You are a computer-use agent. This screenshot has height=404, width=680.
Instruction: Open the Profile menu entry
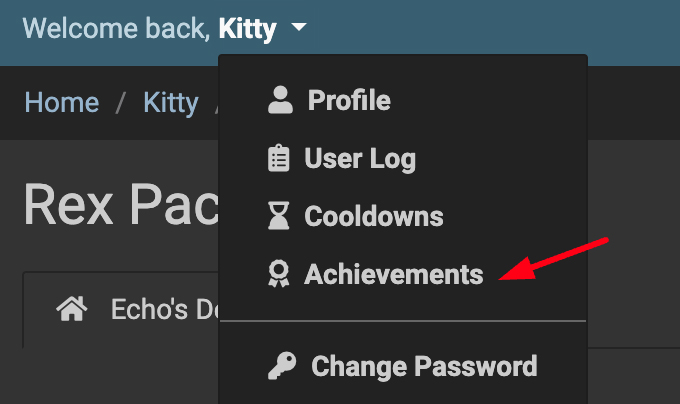pos(348,100)
